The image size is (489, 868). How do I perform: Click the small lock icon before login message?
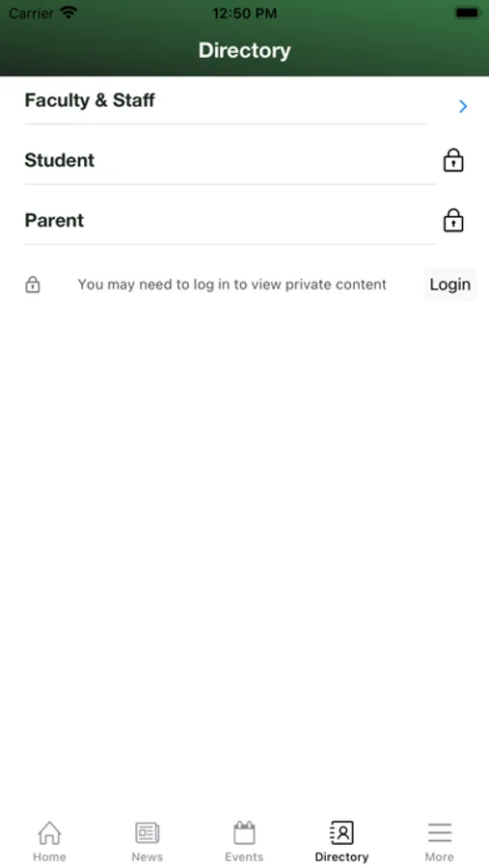[x=33, y=285]
